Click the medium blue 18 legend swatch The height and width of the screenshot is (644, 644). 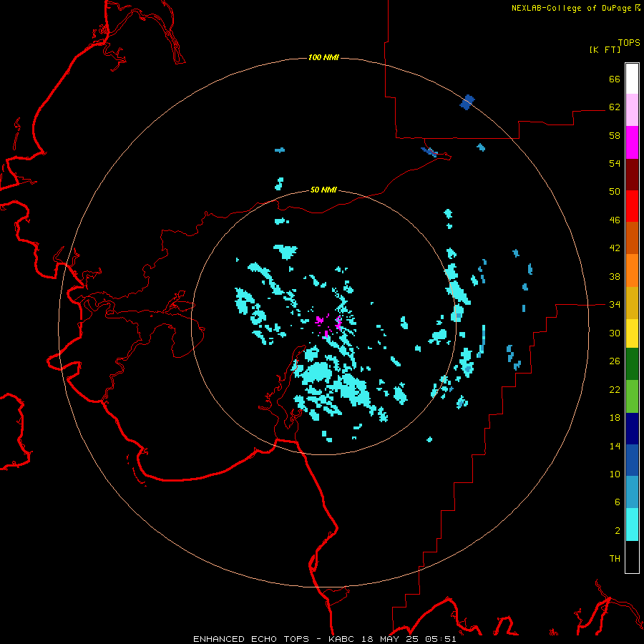[632, 460]
